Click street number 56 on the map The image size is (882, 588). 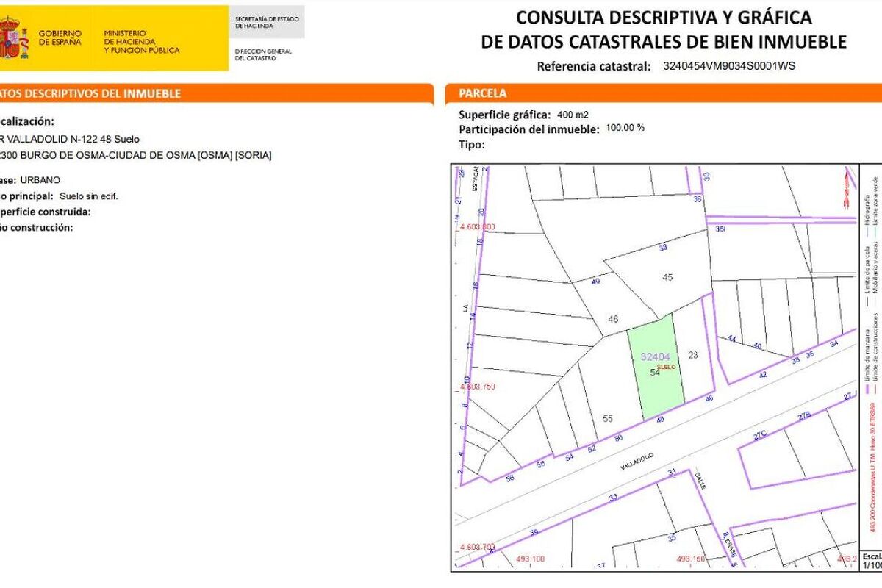541,465
